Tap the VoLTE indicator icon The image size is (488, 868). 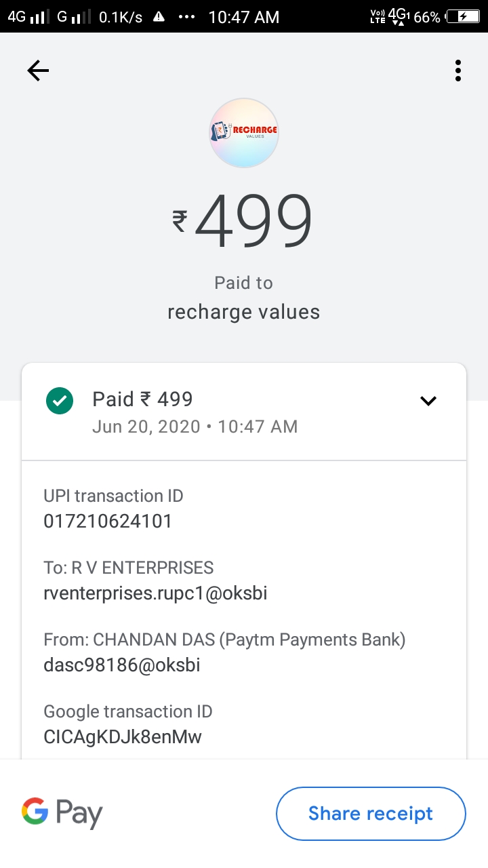point(378,17)
